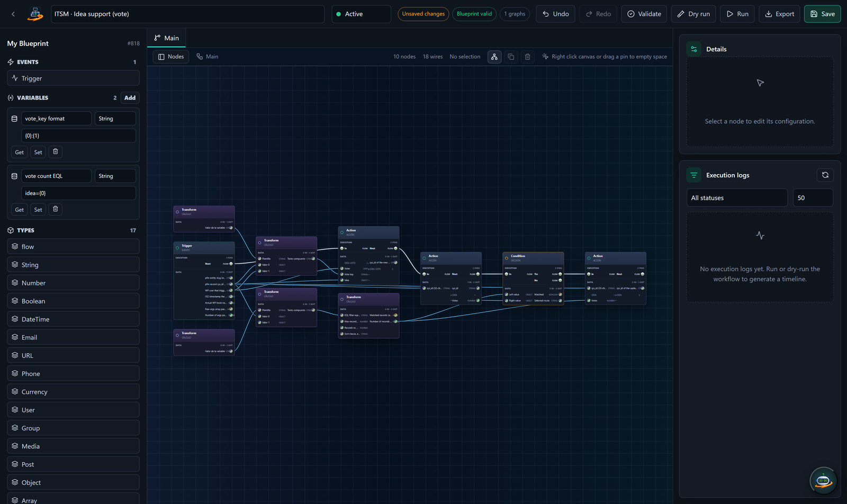Pick the Boolean type
This screenshot has height=504, width=847.
(73, 301)
